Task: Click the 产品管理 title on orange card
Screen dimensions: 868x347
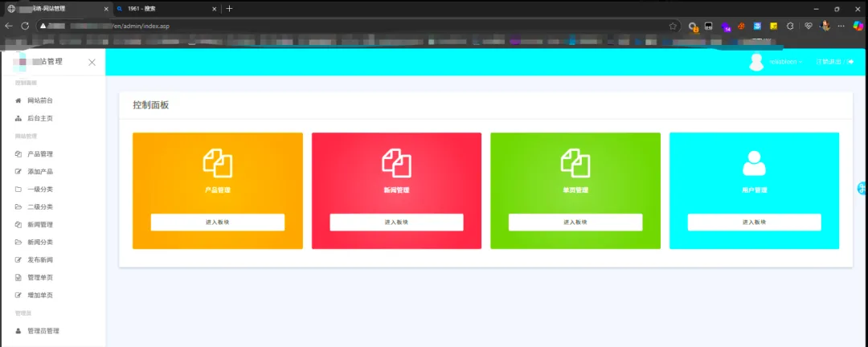Action: (x=218, y=190)
